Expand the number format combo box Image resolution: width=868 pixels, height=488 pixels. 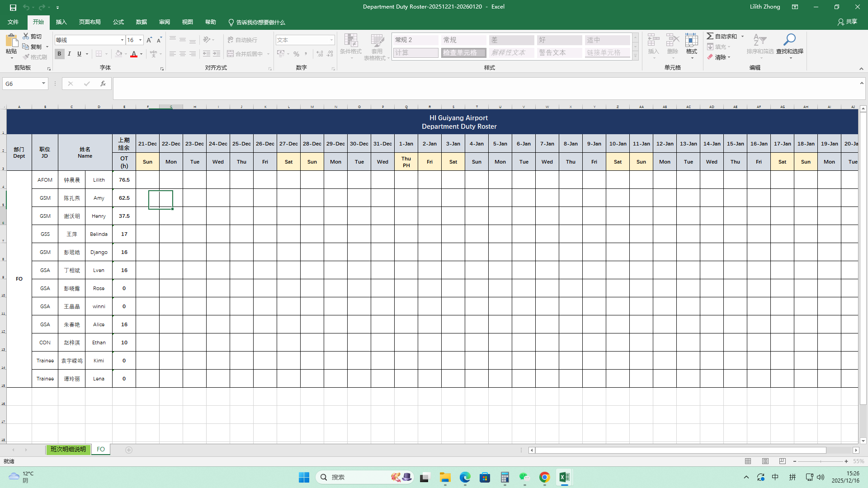331,40
